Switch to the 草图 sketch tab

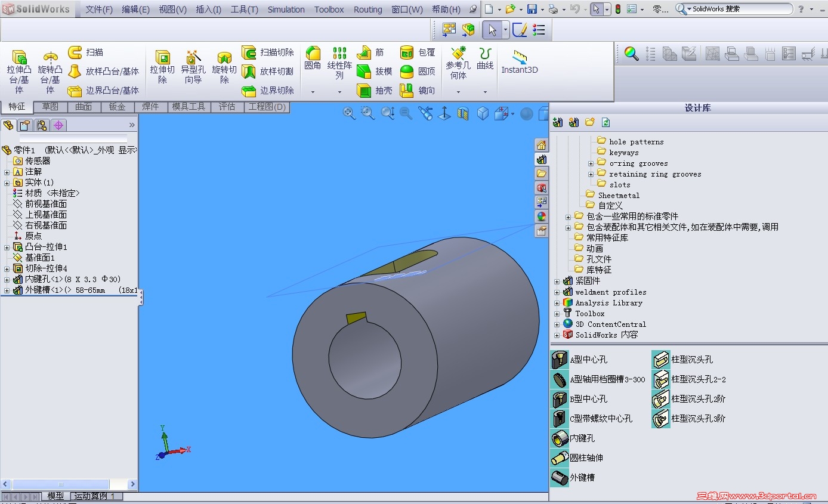50,107
